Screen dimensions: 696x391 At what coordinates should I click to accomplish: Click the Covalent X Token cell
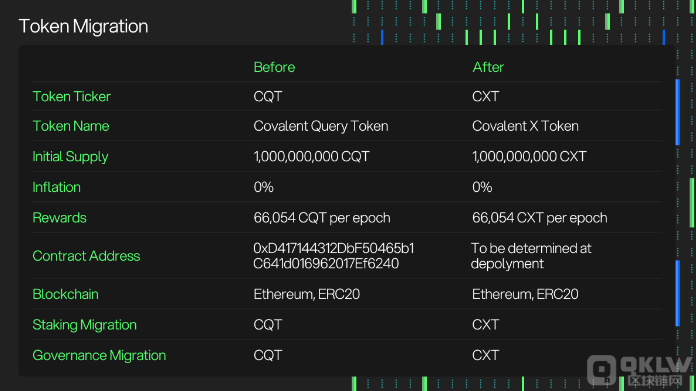525,126
